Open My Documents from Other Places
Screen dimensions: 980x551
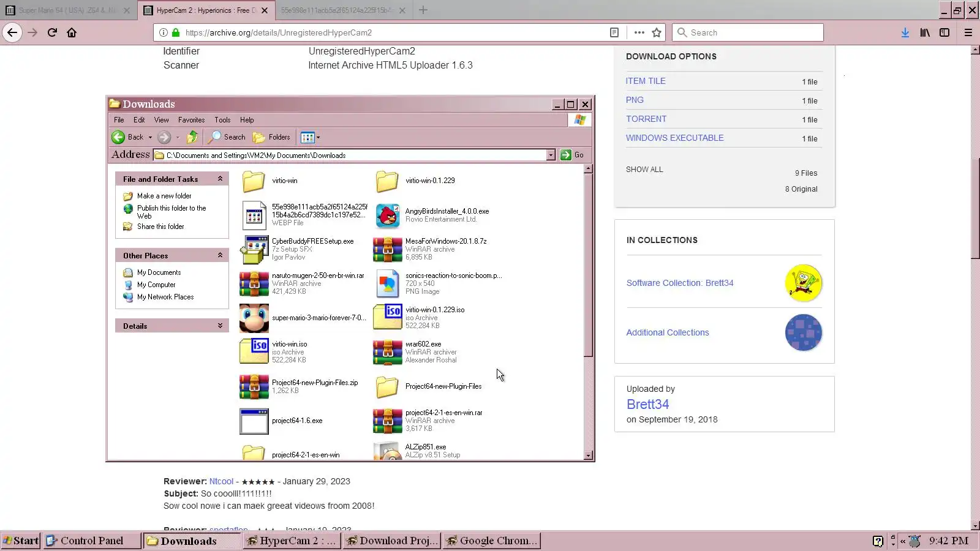click(x=159, y=272)
